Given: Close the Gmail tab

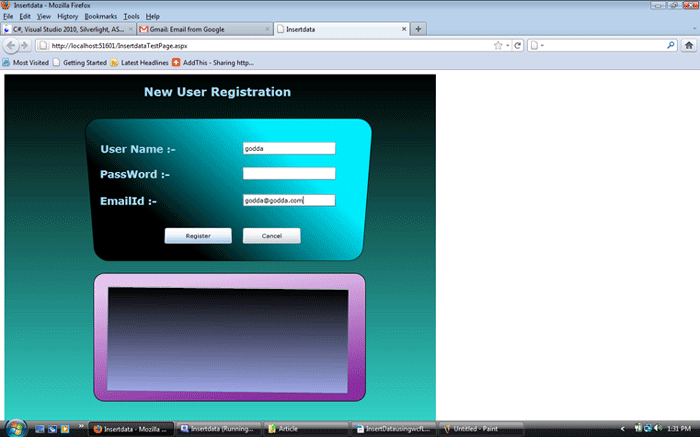Looking at the screenshot, I should tap(267, 29).
